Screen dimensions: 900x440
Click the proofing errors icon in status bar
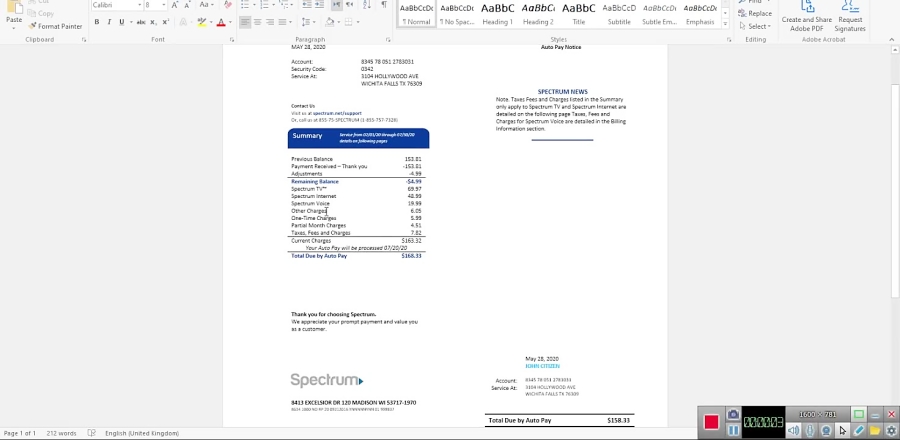pyautogui.click(x=91, y=433)
